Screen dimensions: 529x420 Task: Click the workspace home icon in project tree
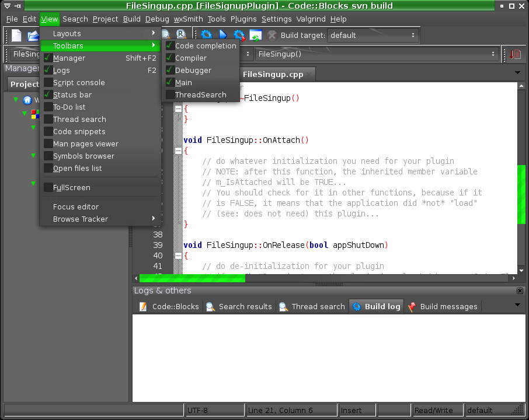pyautogui.click(x=27, y=100)
